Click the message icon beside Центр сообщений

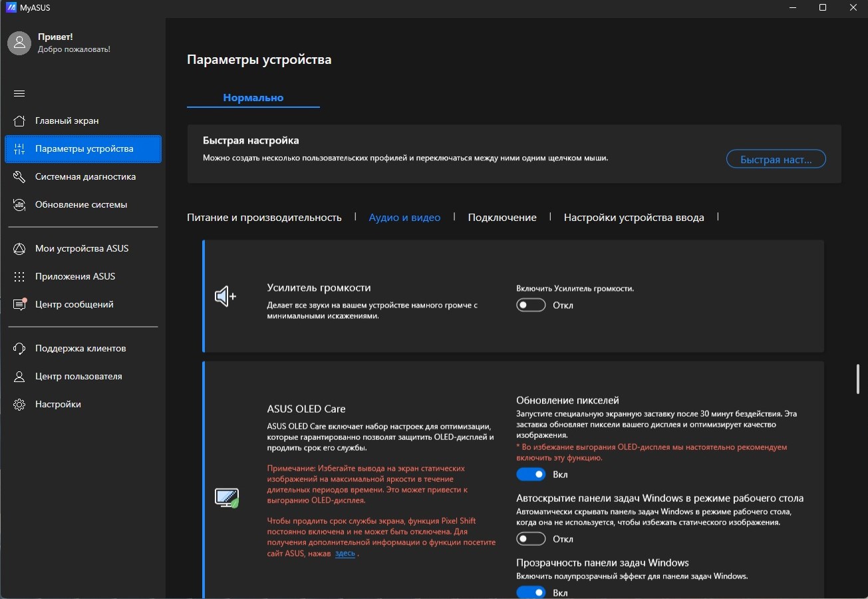(x=19, y=304)
